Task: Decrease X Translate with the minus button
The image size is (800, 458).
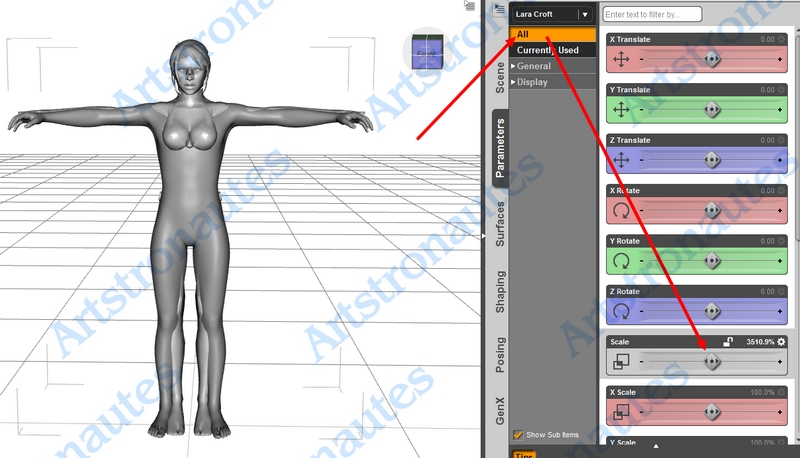Action: coord(641,59)
